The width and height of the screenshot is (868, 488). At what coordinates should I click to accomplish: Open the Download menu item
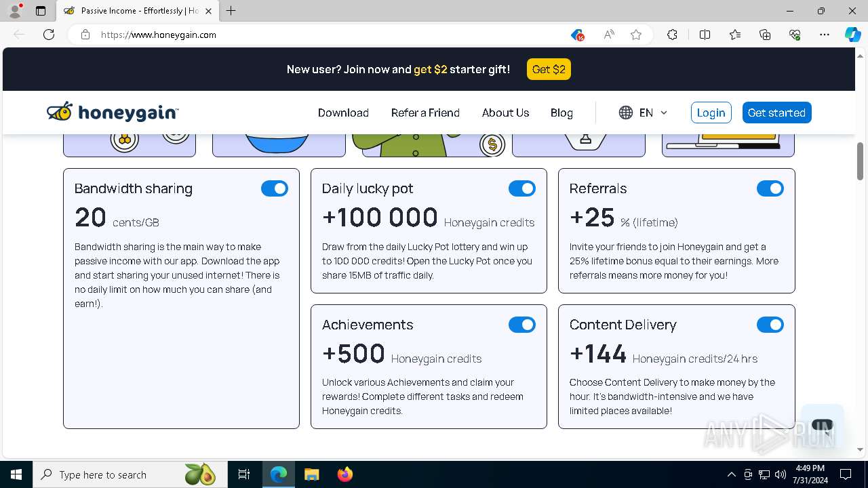click(x=343, y=113)
